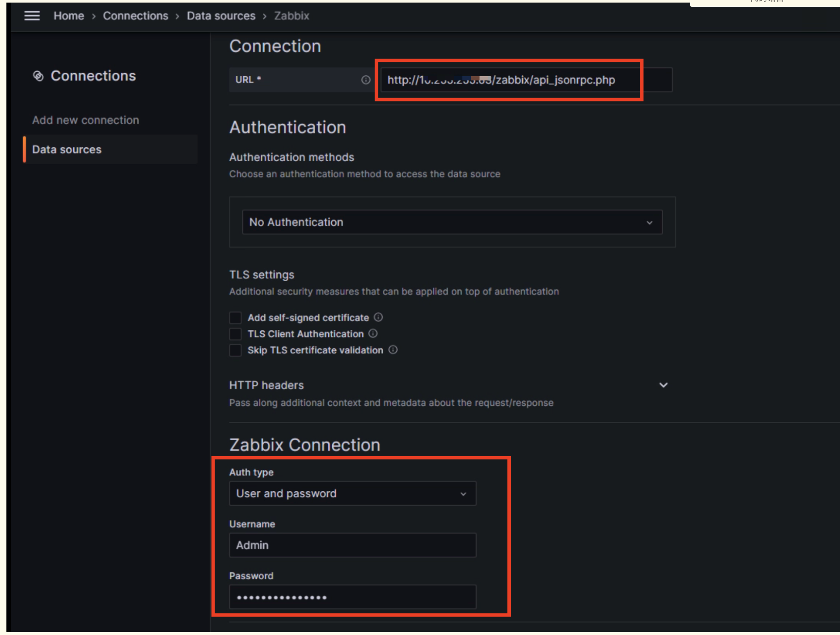Click the Username field showing Admin
This screenshot has height=635, width=840.
[352, 545]
